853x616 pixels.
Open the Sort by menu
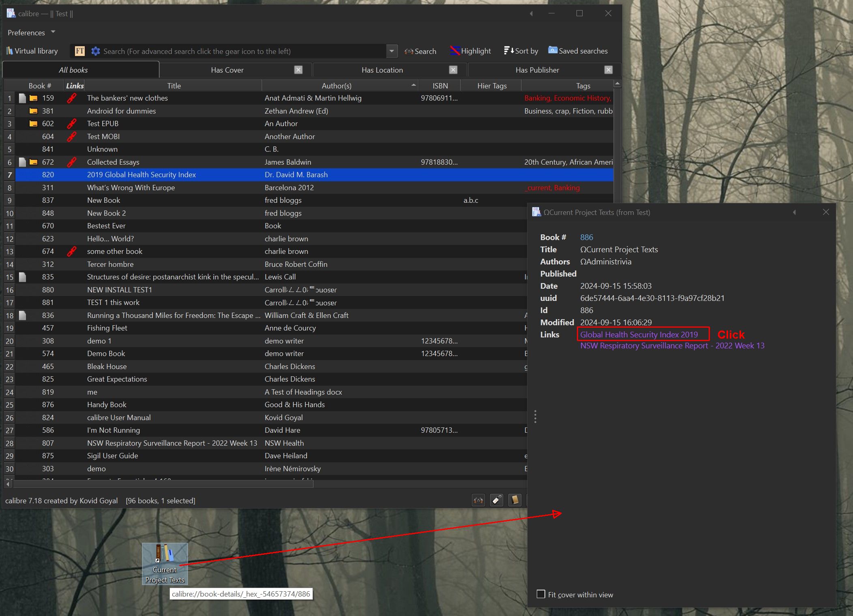click(x=521, y=51)
